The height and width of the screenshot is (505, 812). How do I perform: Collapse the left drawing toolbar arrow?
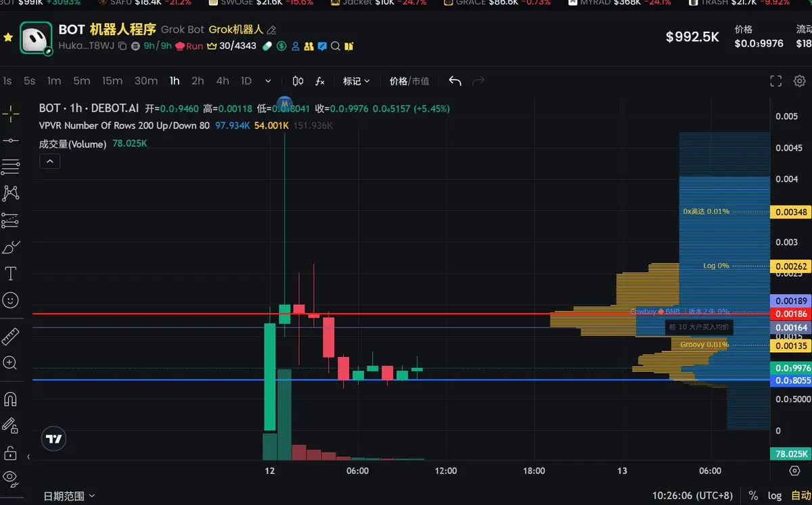coord(28,457)
